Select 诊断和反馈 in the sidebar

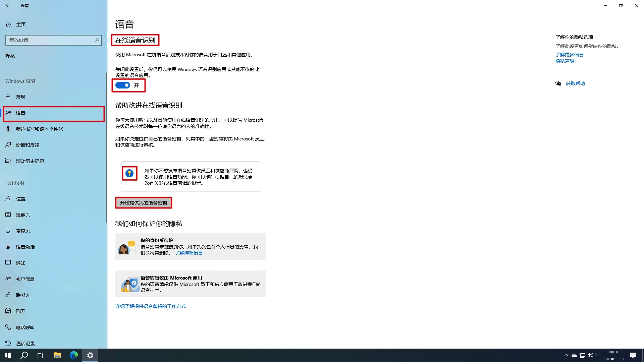point(28,145)
